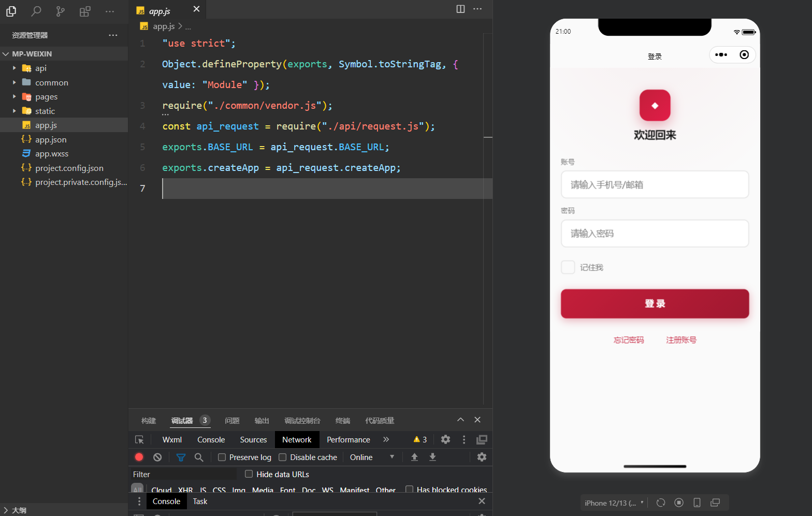Expand the pages folder in the explorer
The image size is (812, 516).
(x=46, y=97)
